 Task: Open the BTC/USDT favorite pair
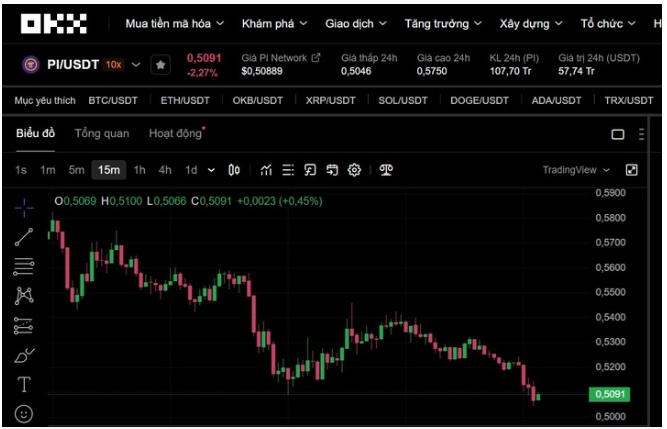(x=113, y=101)
